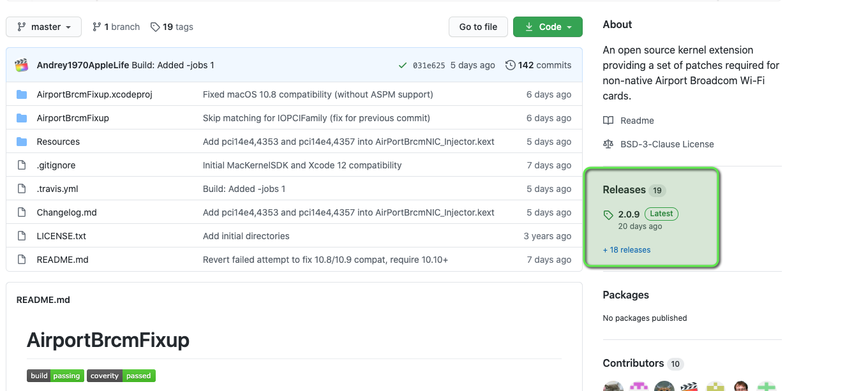
Task: Open the Contributors 10 heading link
Action: (x=643, y=363)
